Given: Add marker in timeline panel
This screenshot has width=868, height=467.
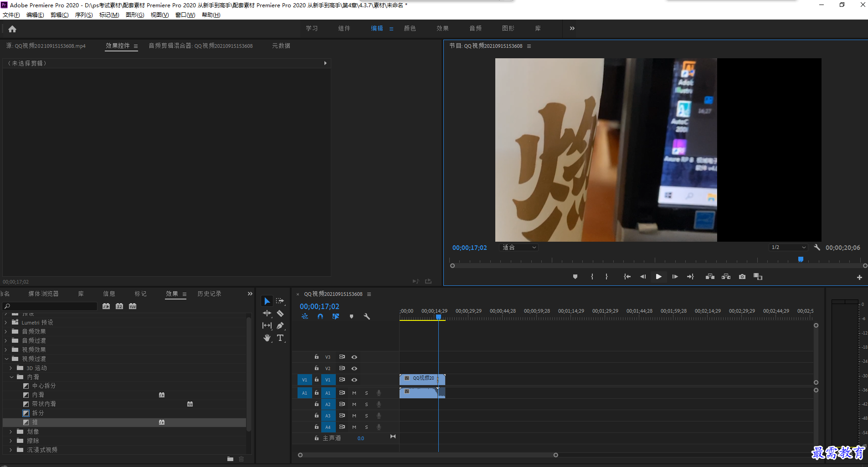Looking at the screenshot, I should (x=351, y=316).
